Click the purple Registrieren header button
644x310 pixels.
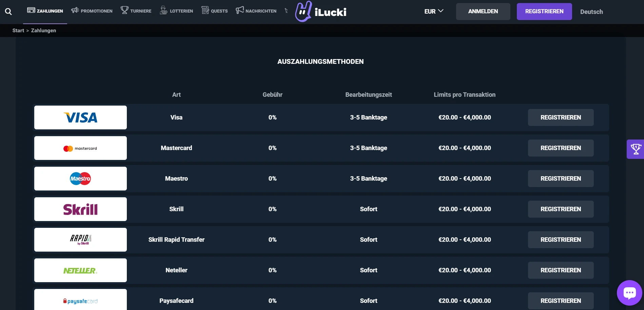(544, 12)
